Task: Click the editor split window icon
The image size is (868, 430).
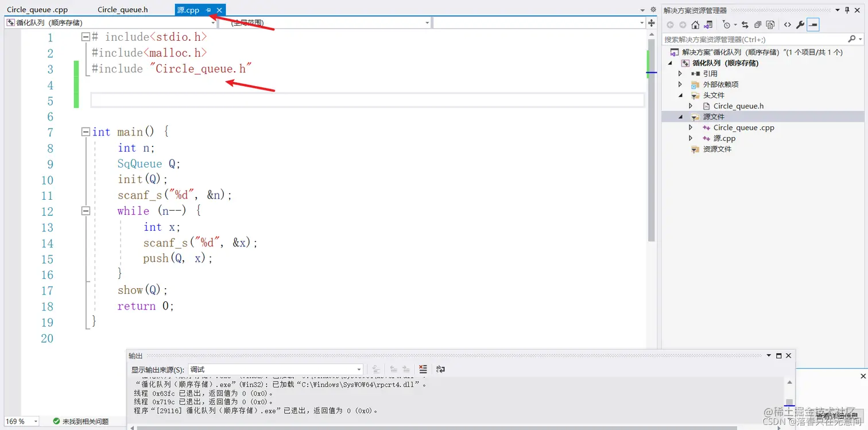Action: tap(652, 23)
